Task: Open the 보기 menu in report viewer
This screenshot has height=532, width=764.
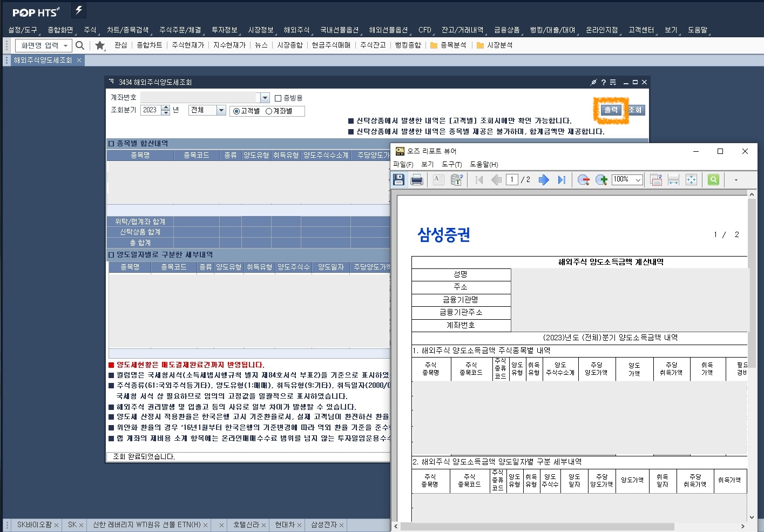Action: point(428,165)
